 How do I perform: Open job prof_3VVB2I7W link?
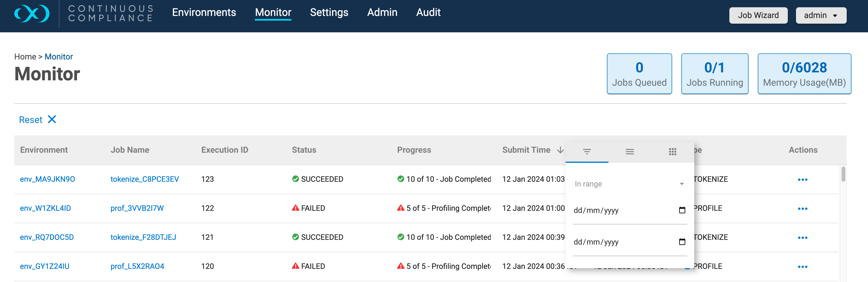tap(137, 208)
